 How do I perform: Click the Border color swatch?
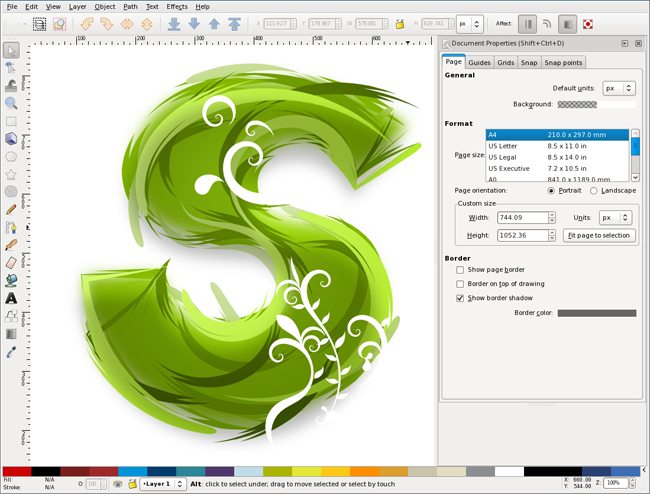click(x=596, y=313)
